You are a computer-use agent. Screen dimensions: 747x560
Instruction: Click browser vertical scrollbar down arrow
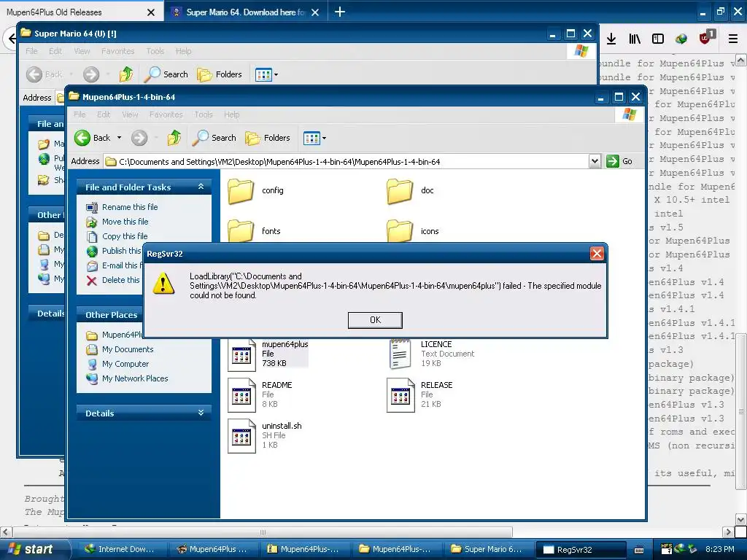pos(741,518)
